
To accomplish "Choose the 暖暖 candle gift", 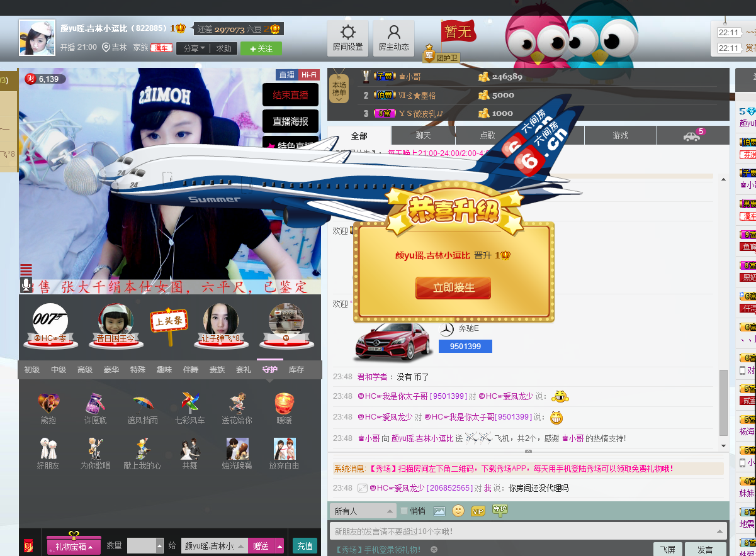I will pos(285,403).
